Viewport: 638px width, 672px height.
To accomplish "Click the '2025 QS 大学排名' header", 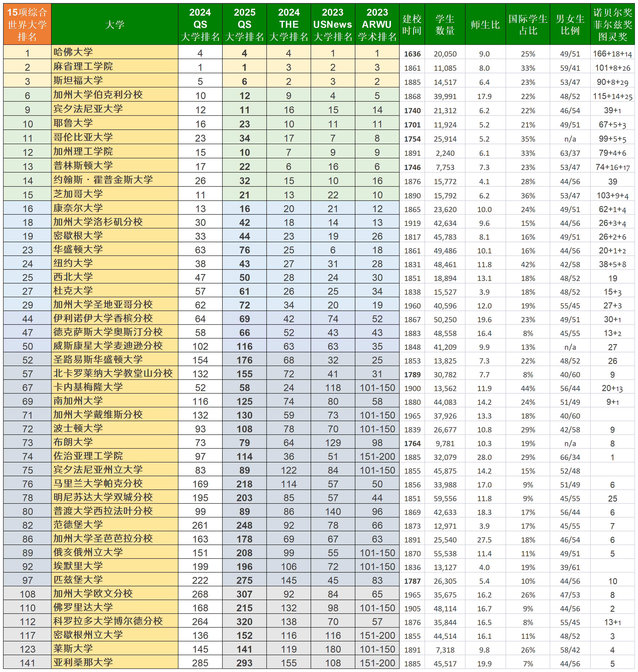I will [x=245, y=24].
